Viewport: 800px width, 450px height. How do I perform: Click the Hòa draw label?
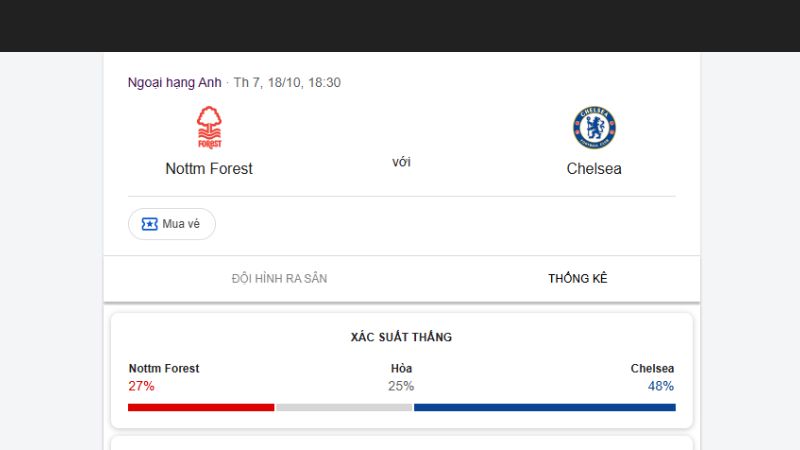pyautogui.click(x=401, y=368)
